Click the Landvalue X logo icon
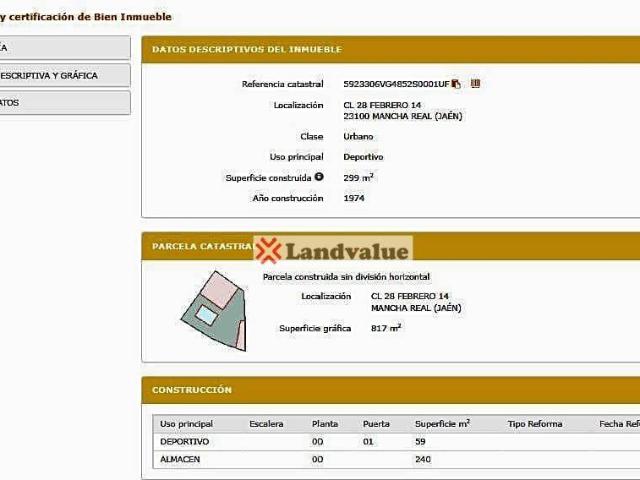 click(x=268, y=251)
